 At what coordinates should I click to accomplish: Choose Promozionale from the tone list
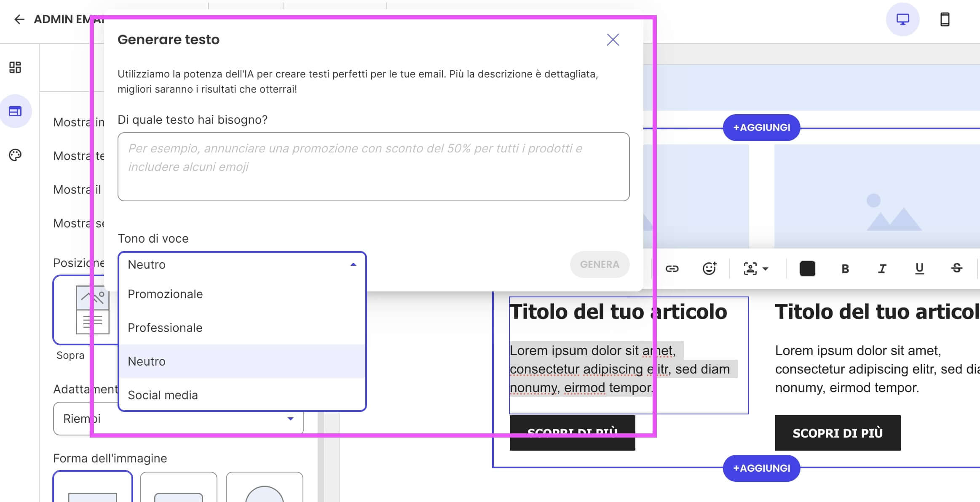click(165, 294)
